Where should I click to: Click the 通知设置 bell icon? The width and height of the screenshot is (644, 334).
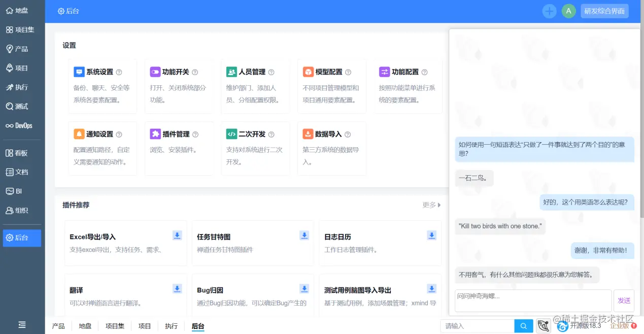[79, 134]
